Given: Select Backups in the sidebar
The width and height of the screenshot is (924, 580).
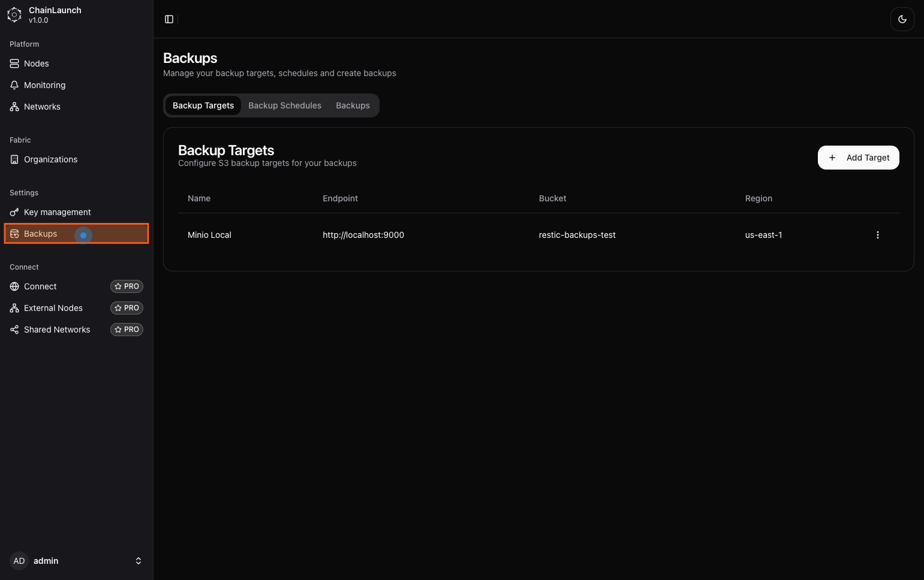Looking at the screenshot, I should click(x=40, y=234).
